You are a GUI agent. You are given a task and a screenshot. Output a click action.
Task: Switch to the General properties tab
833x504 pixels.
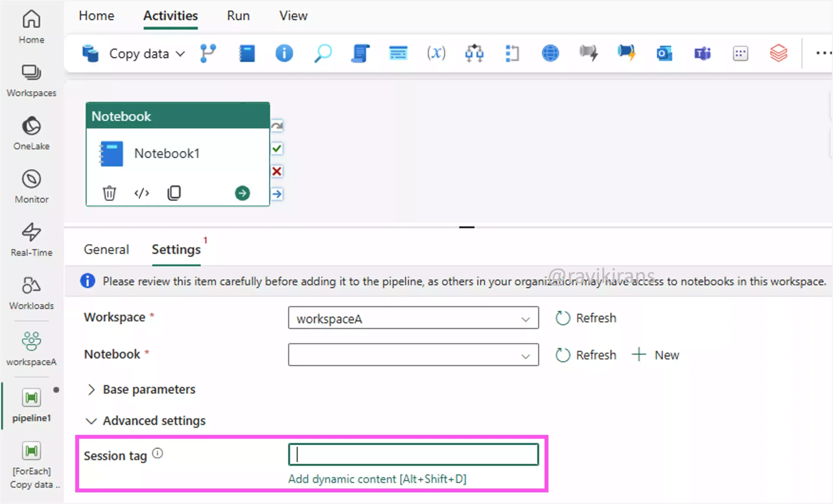tap(106, 250)
